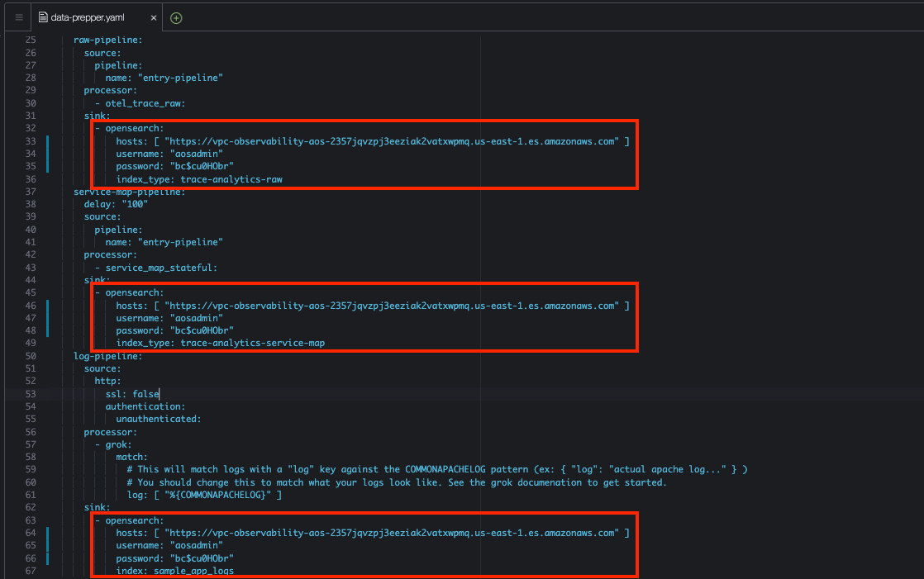The height and width of the screenshot is (579, 924).
Task: Click the "unauthenticated:" line
Action: (x=159, y=419)
